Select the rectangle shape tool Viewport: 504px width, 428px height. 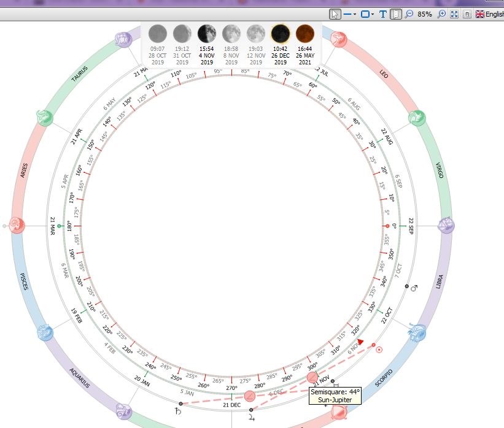click(365, 14)
